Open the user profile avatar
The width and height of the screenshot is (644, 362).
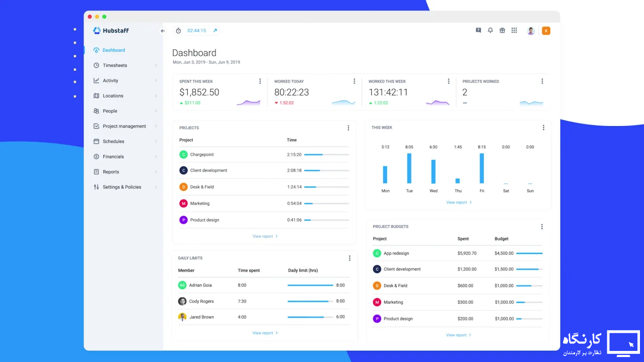(x=531, y=31)
